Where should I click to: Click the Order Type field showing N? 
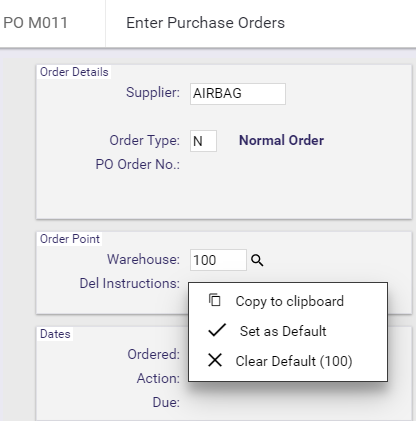click(x=203, y=141)
